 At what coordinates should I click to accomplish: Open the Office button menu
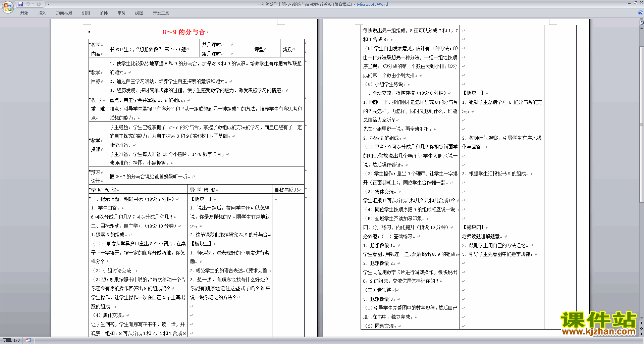[7, 7]
